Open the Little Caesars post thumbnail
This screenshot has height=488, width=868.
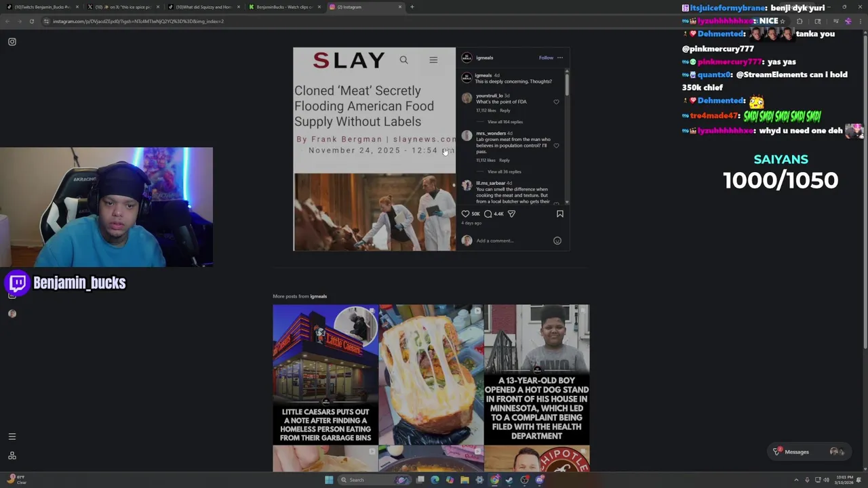(x=325, y=374)
